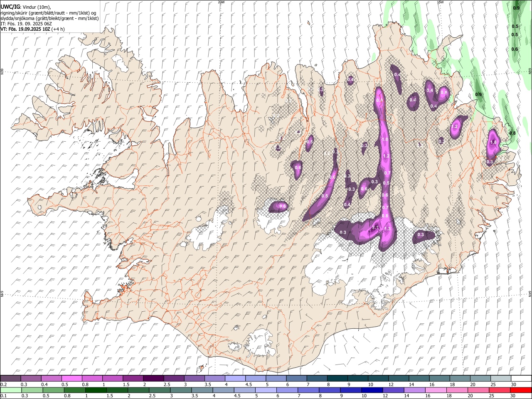Viewport: 532px width, 399px height.
Task: Click the 'VT: Fös. 19.09.2025 10Z (+4 h)' line
Action: [x=32, y=30]
